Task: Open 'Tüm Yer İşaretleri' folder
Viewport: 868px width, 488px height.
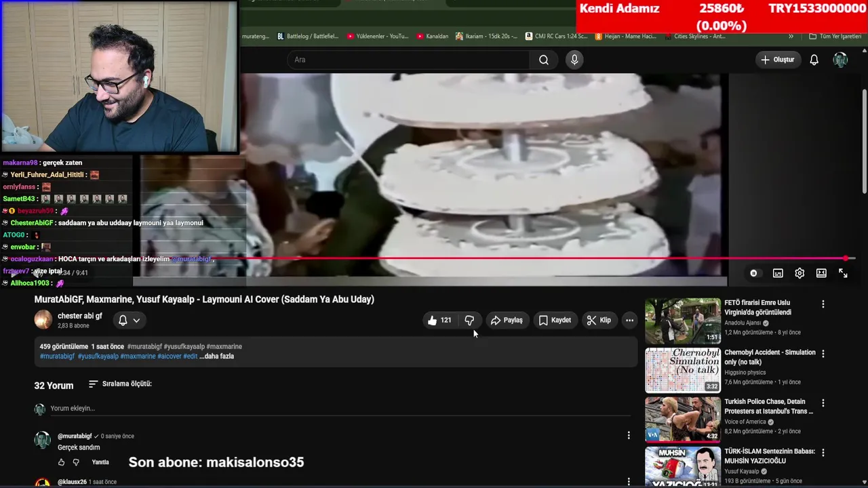Action: point(835,36)
